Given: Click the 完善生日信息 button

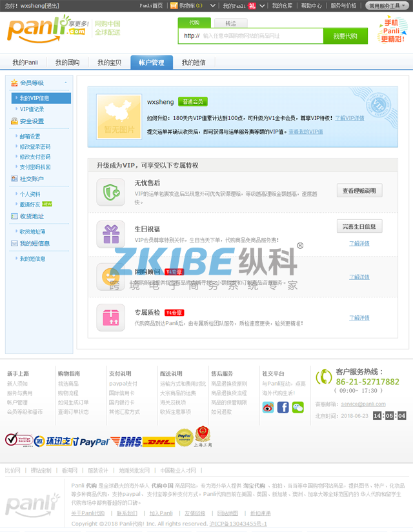Looking at the screenshot, I should point(359,226).
